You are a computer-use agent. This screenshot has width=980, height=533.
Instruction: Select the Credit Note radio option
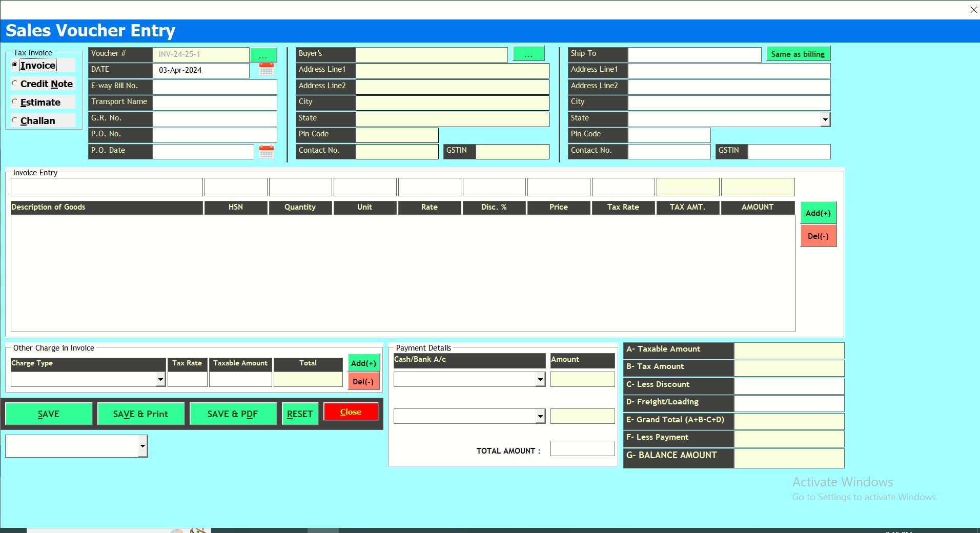(15, 84)
